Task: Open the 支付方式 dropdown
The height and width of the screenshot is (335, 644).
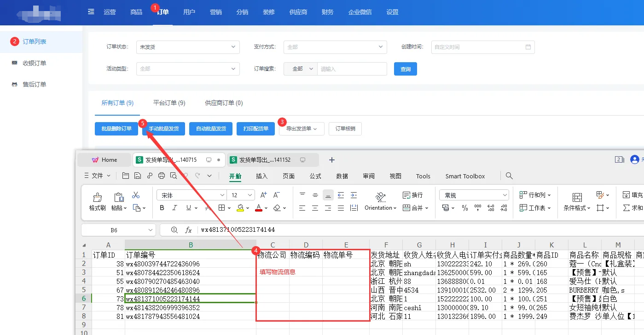Action: (335, 47)
